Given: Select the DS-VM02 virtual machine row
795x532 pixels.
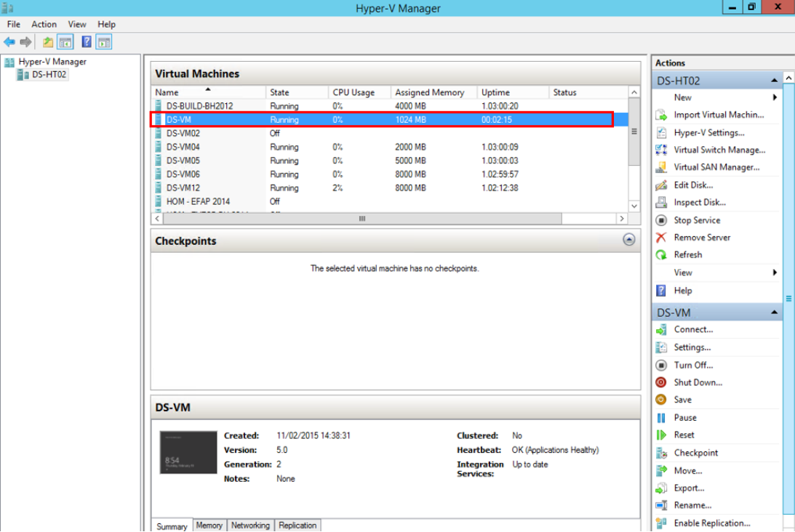Looking at the screenshot, I should click(389, 133).
